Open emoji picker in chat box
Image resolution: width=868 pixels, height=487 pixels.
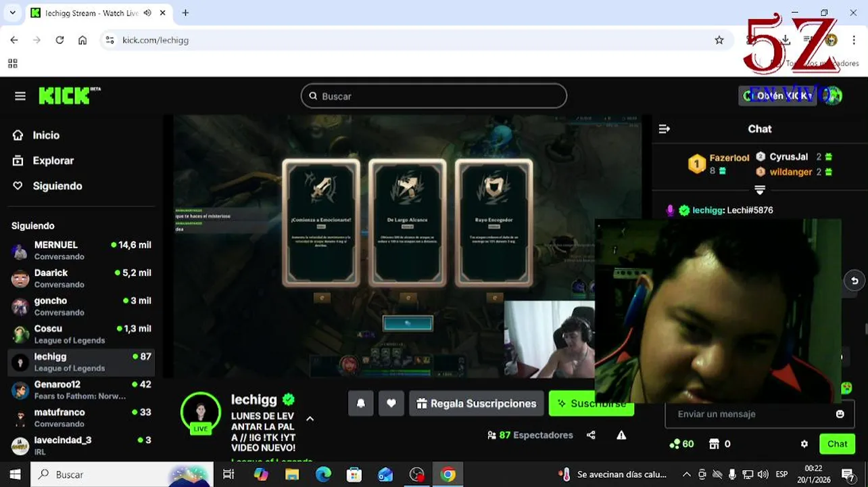point(840,414)
